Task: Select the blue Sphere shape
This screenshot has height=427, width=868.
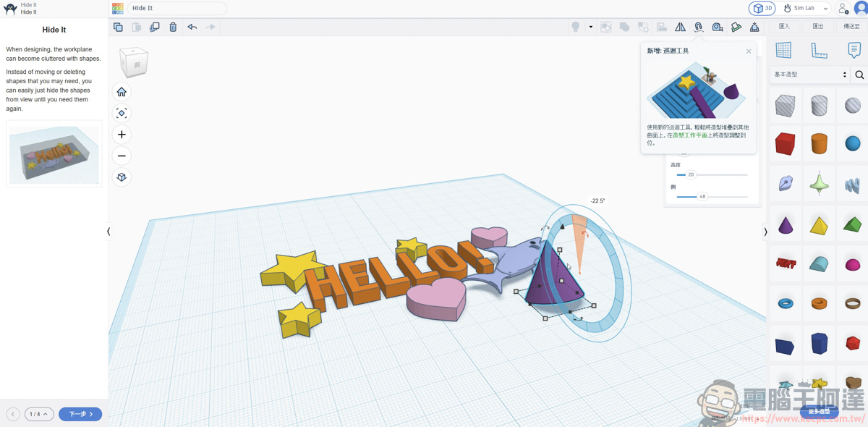Action: click(x=853, y=143)
